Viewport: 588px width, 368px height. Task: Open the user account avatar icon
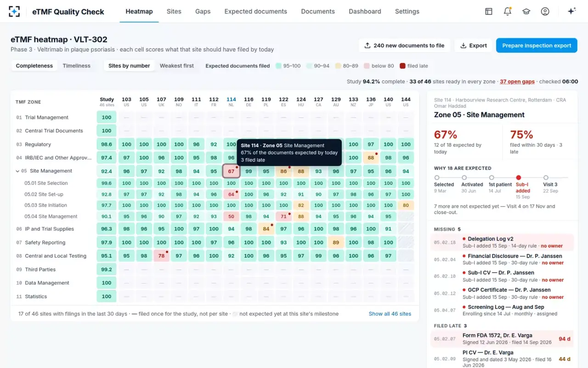[x=545, y=11]
